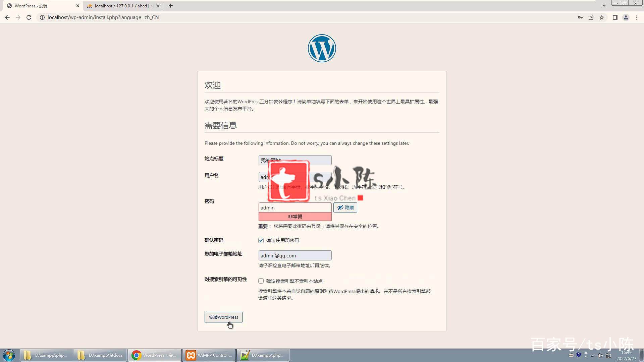Click the 安装WordPress button

coord(223,317)
